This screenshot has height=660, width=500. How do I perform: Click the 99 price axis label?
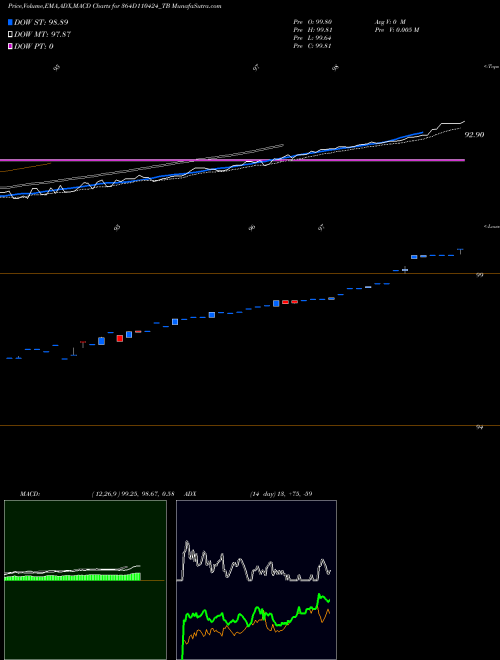point(480,275)
